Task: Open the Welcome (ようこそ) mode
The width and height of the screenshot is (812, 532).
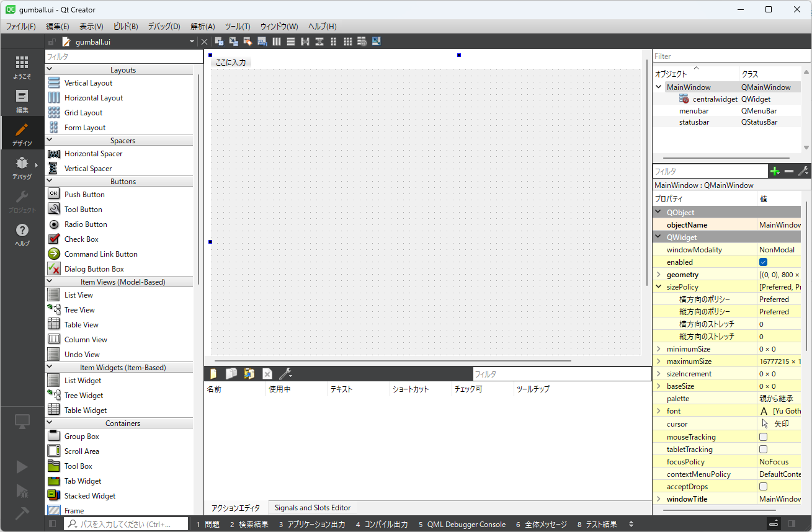Action: [22, 67]
